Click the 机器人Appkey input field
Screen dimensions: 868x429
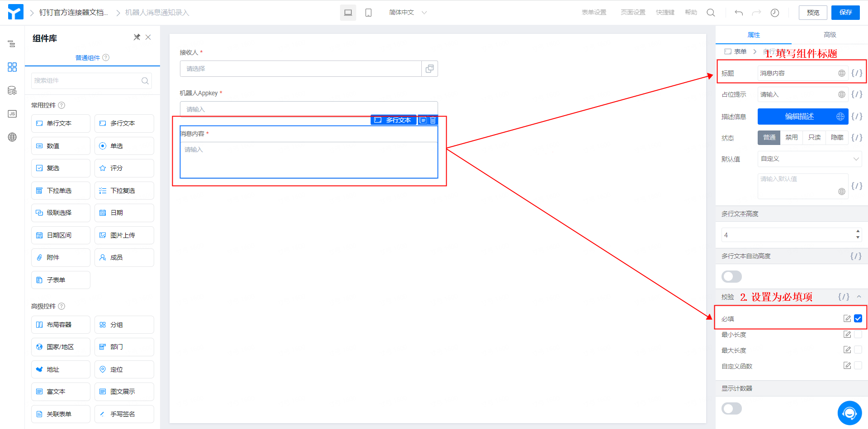pyautogui.click(x=309, y=109)
